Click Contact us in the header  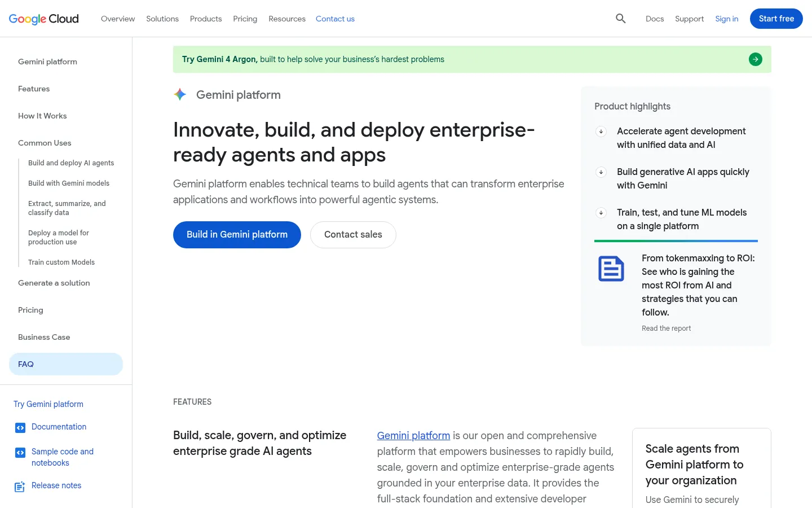335,19
